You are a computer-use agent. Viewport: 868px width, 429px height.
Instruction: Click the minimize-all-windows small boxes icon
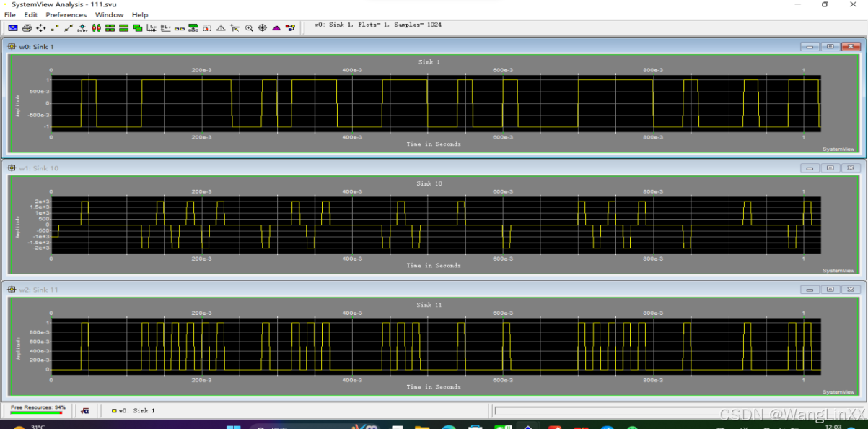(179, 28)
